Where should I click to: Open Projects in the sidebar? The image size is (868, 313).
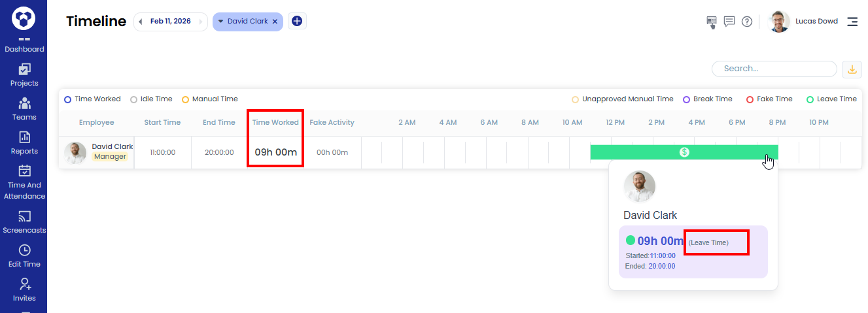click(24, 74)
